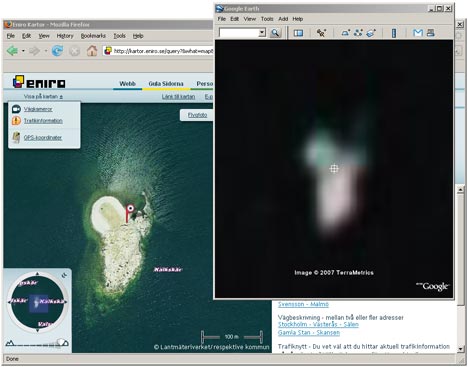468x367 pixels.
Task: Click the Eniro map zoom slider handle
Action: (61, 342)
